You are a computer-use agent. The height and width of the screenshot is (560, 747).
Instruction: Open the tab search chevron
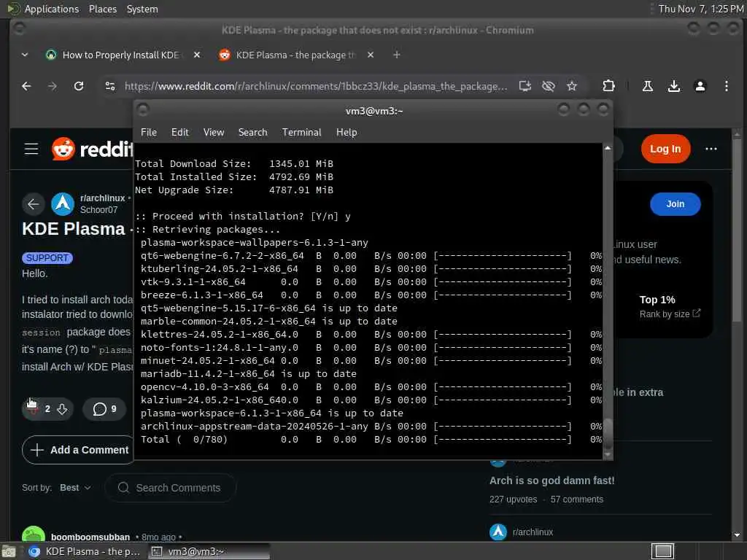tap(25, 55)
